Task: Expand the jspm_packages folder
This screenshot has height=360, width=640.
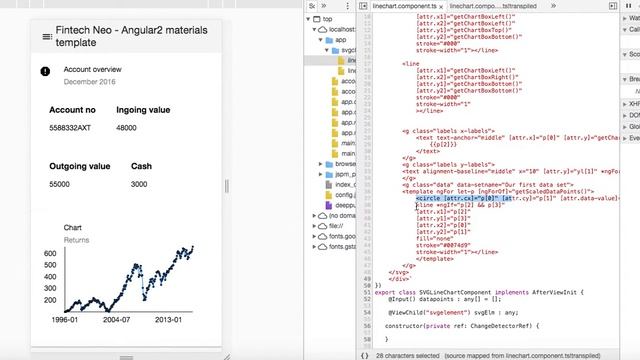Action: pyautogui.click(x=320, y=174)
